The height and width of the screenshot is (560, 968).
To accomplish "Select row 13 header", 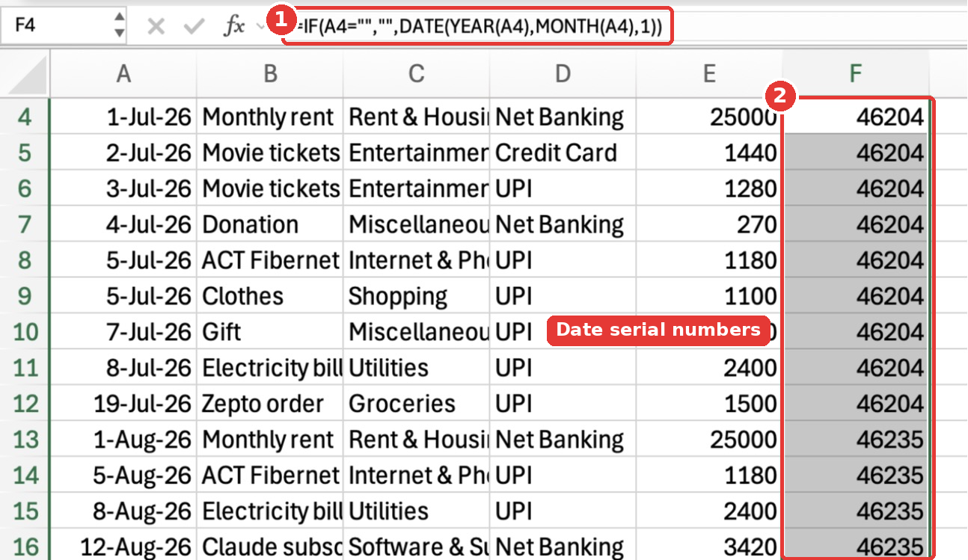I will (x=25, y=440).
